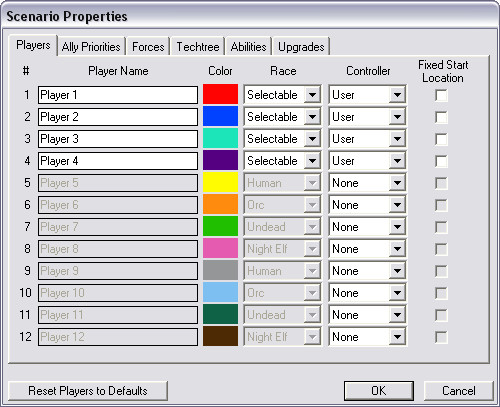Viewport: 500px width, 407px height.
Task: Open the Forces tab
Action: [148, 47]
